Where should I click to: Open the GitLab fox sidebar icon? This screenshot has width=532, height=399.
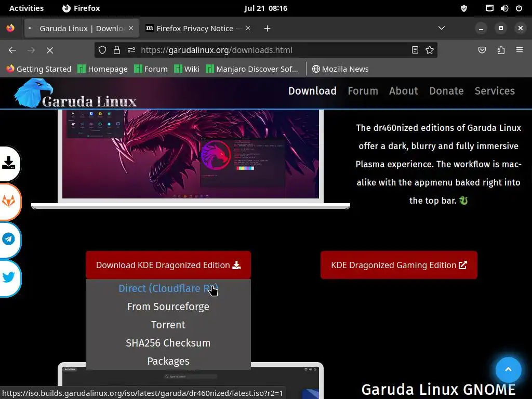tap(9, 202)
